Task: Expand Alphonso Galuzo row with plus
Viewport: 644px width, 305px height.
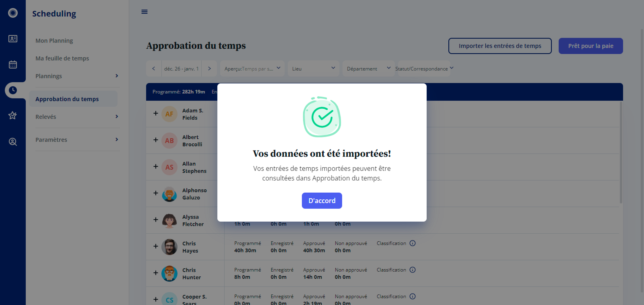Action: click(x=156, y=193)
